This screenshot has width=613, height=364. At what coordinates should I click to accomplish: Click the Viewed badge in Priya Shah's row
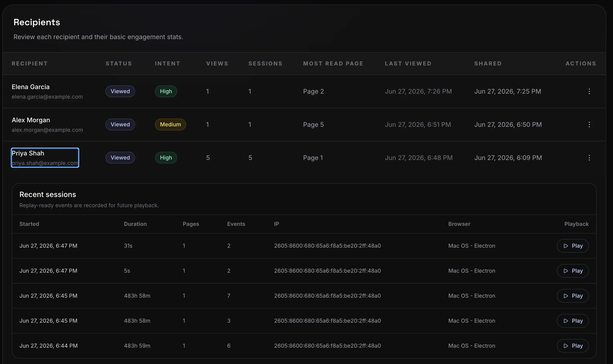point(120,157)
